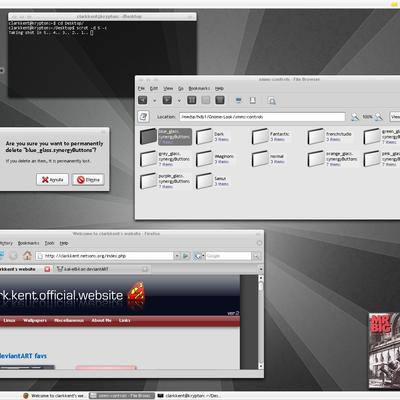Click the blue computer monitor toolbar icon
This screenshot has width=400, height=400.
point(238,100)
